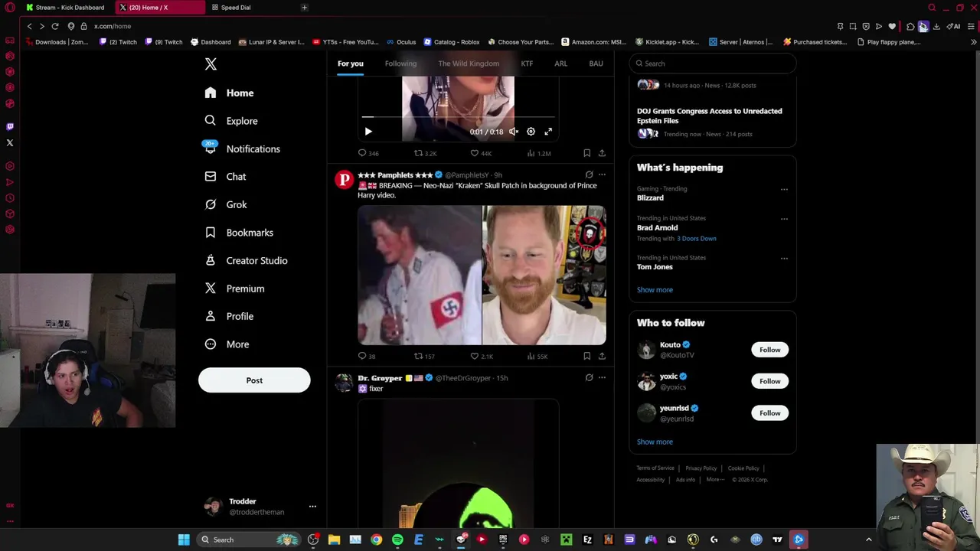Image resolution: width=980 pixels, height=551 pixels.
Task: Open Premium from the sidebar
Action: [x=234, y=289]
